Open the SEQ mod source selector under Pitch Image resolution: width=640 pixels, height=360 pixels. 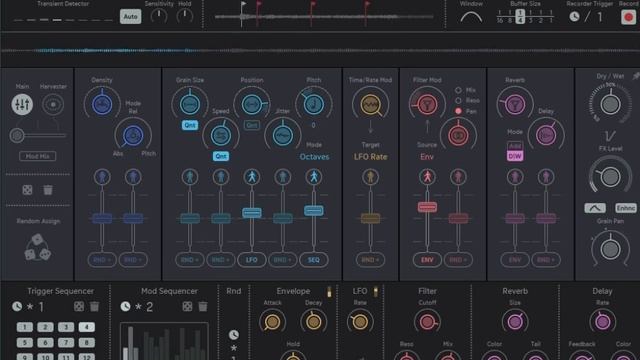point(313,260)
